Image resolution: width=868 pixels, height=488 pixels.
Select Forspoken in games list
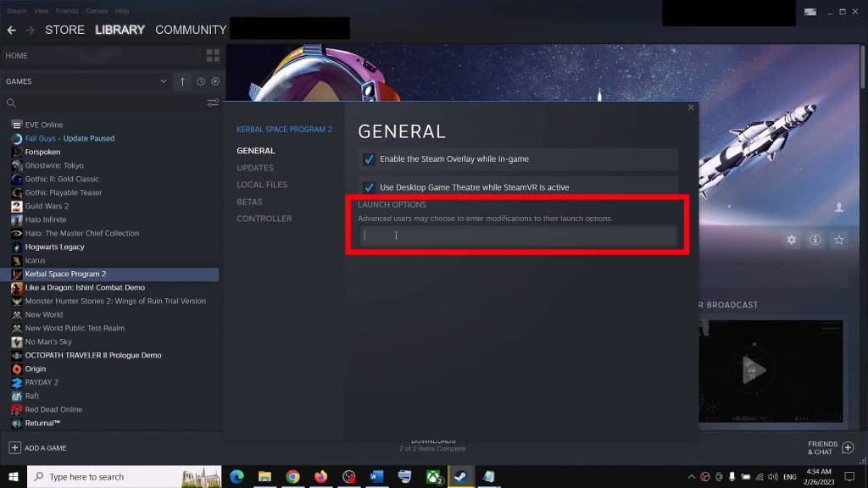tap(42, 152)
